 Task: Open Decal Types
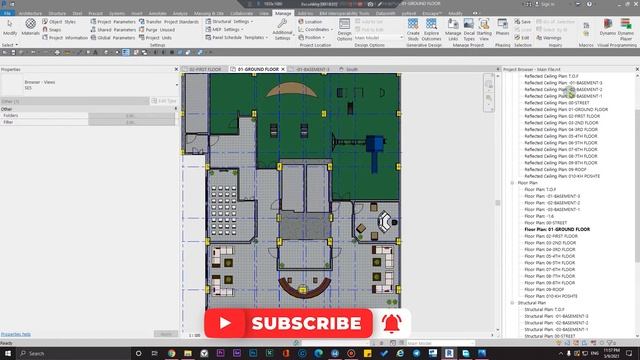469,29
